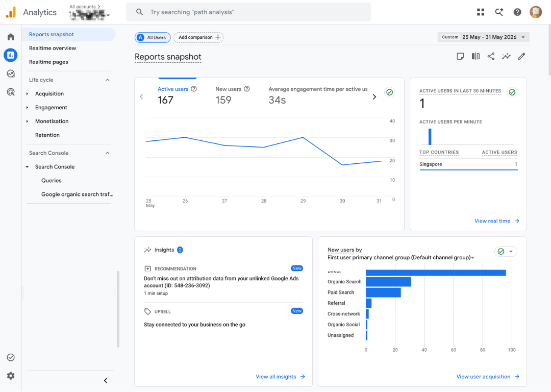Image resolution: width=551 pixels, height=392 pixels.
Task: Click the Organic Search bar in chart
Action: coord(388,282)
